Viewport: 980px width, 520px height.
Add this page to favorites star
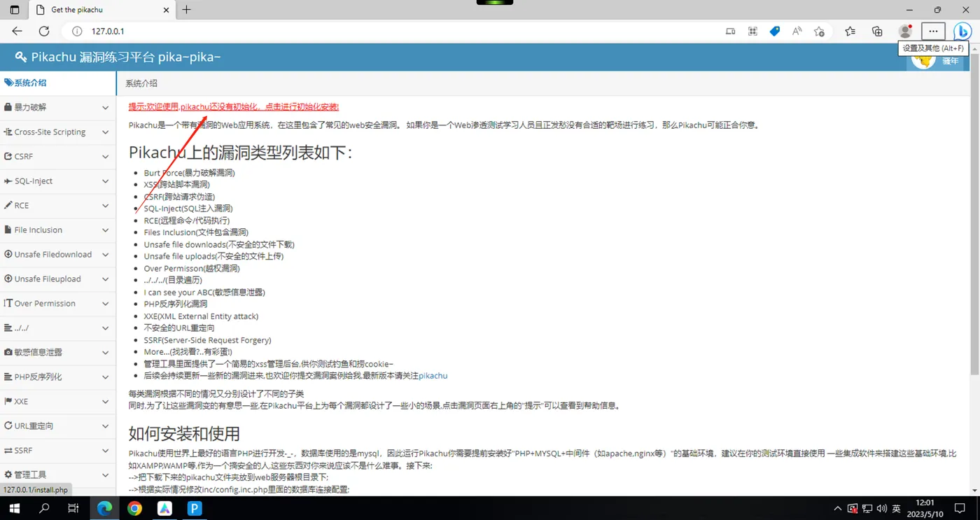tap(820, 31)
